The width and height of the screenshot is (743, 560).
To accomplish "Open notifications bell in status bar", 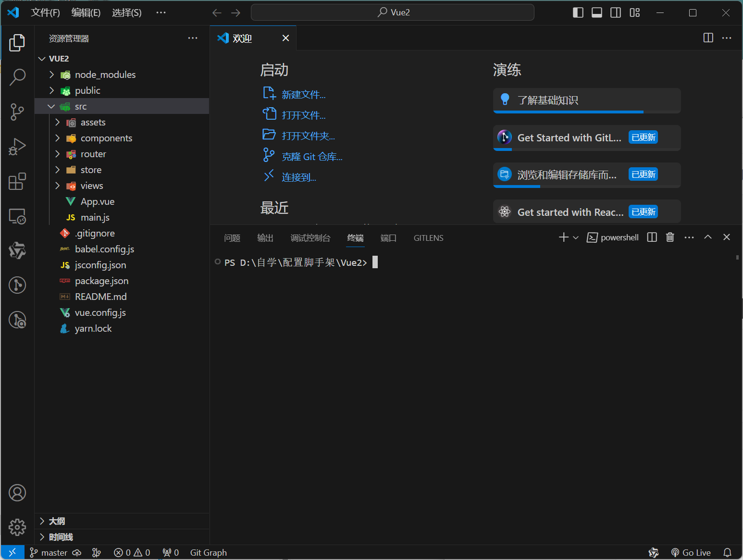I will coord(728,552).
